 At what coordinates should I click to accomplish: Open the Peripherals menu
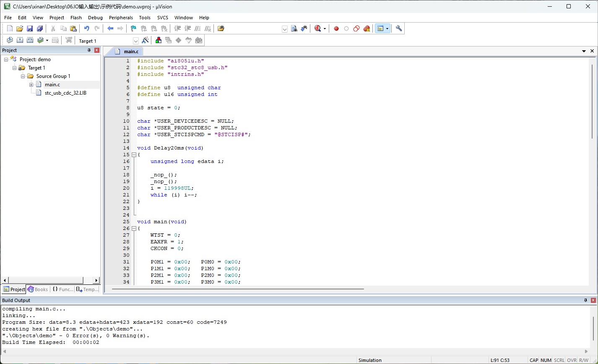tap(121, 18)
